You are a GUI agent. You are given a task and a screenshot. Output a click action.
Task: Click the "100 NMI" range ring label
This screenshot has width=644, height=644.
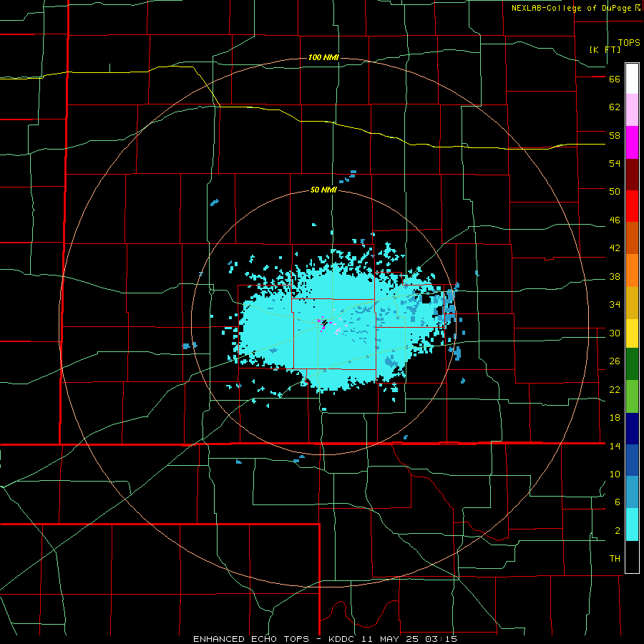click(x=323, y=57)
